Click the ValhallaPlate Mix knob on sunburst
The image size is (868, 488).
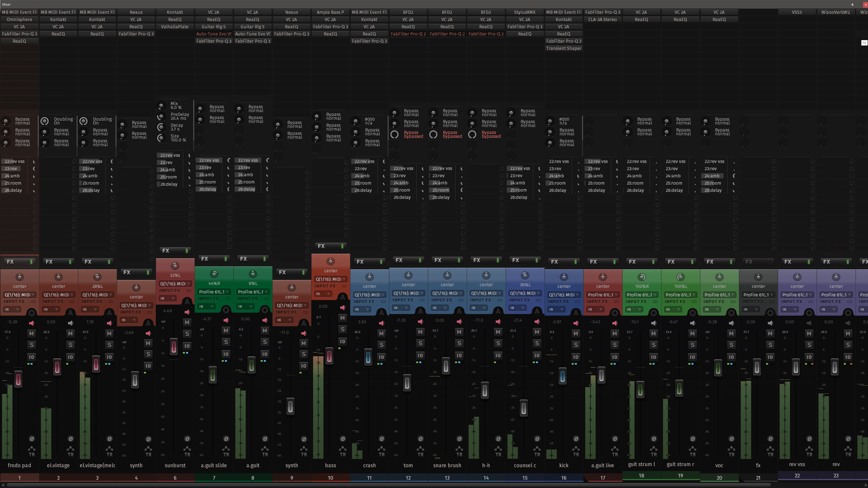(x=161, y=106)
